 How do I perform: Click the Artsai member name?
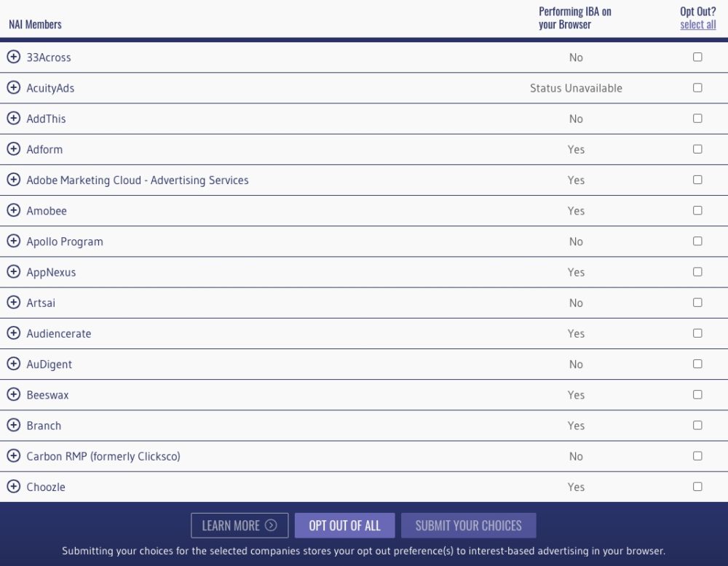(41, 303)
